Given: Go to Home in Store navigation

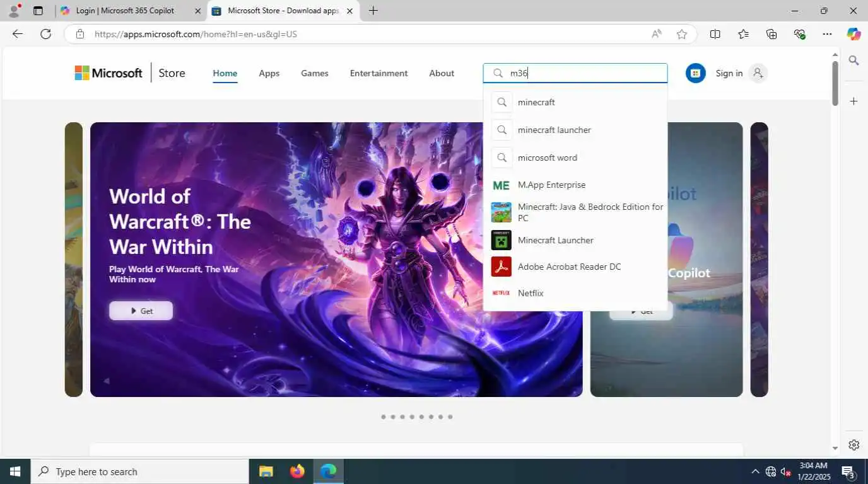Looking at the screenshot, I should click(225, 73).
